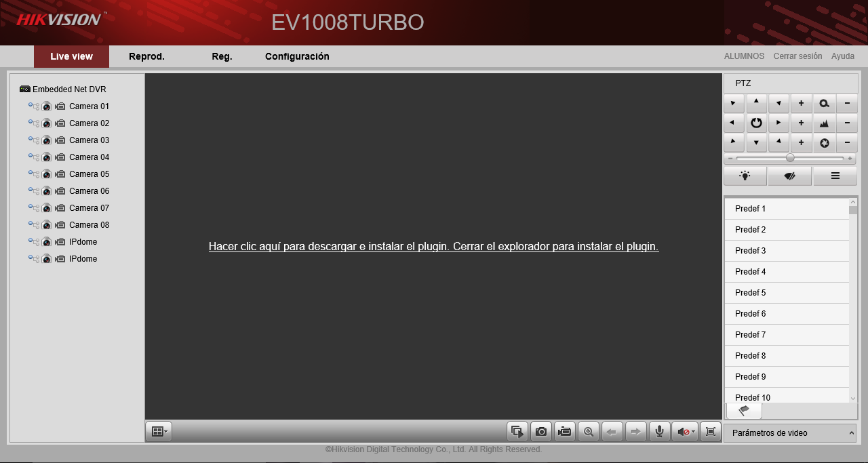Toggle live view for Camera 02
868x463 pixels.
(46, 123)
